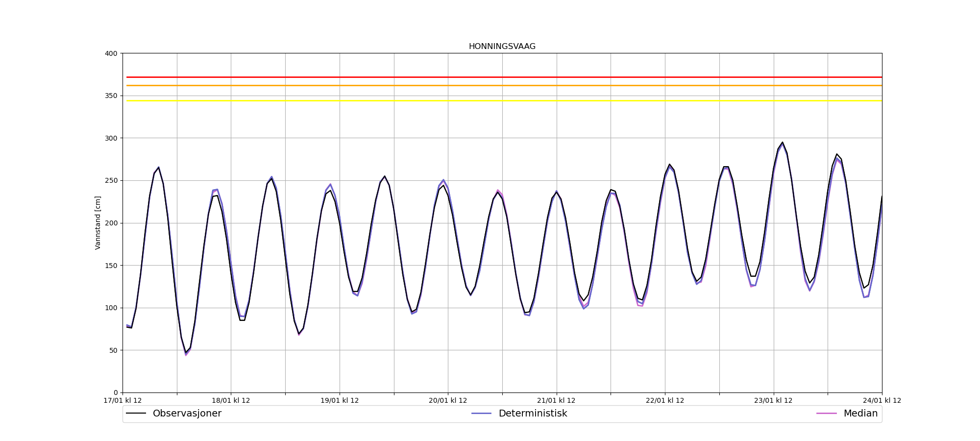Click the 400 y-axis tick label

coord(112,53)
